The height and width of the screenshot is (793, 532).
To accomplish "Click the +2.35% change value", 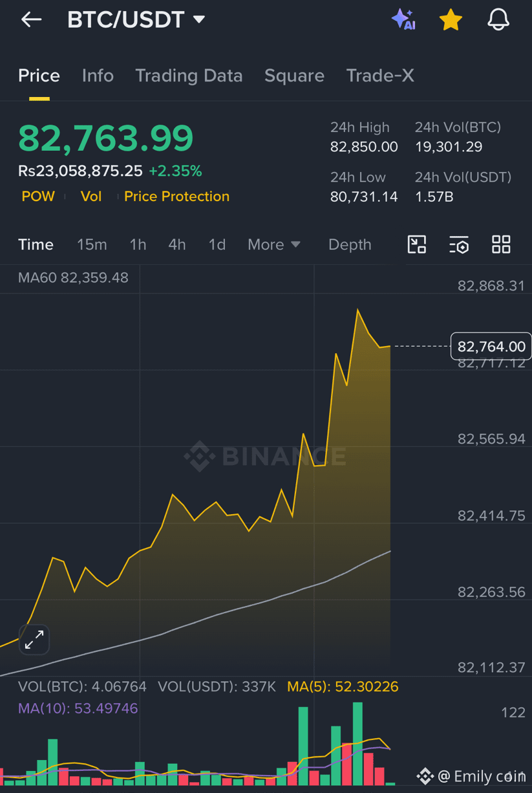I will tap(175, 171).
